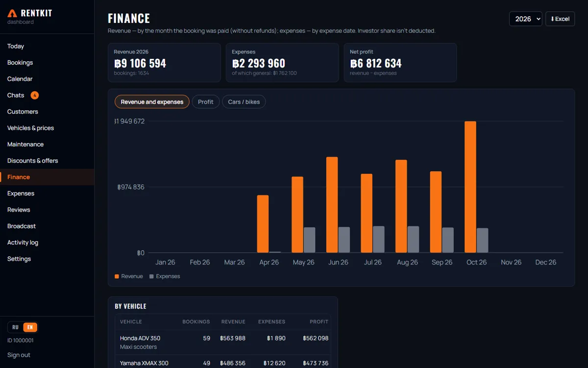The width and height of the screenshot is (588, 368).
Task: Click the orange Revenue legend swatch
Action: point(117,276)
